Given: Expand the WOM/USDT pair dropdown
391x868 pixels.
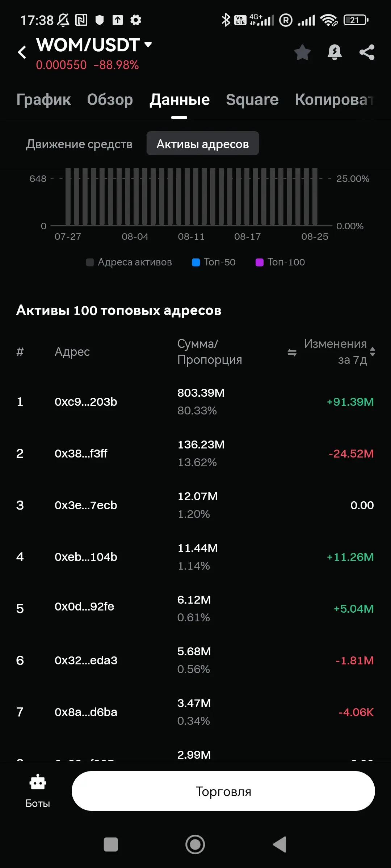Looking at the screenshot, I should coord(148,45).
